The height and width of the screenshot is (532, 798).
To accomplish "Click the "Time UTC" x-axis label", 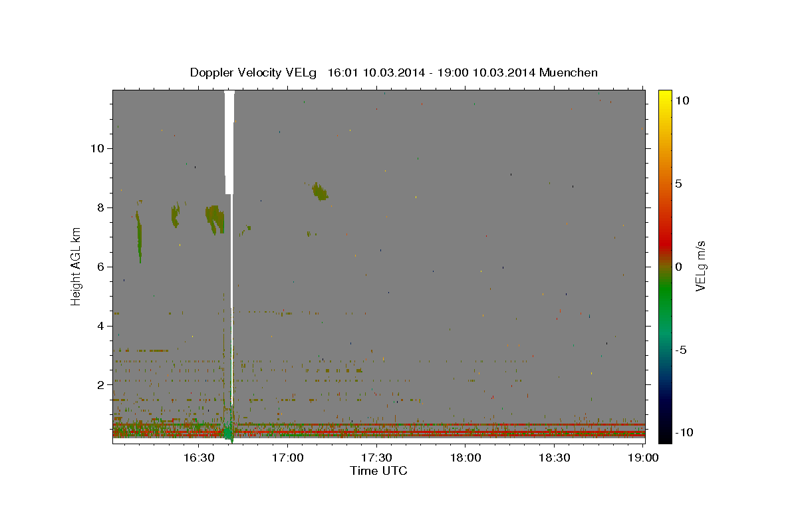I will coord(378,471).
